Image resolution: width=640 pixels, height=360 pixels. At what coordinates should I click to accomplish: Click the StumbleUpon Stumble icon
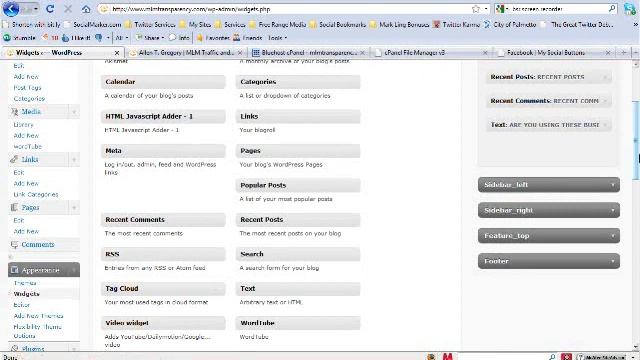(7, 38)
